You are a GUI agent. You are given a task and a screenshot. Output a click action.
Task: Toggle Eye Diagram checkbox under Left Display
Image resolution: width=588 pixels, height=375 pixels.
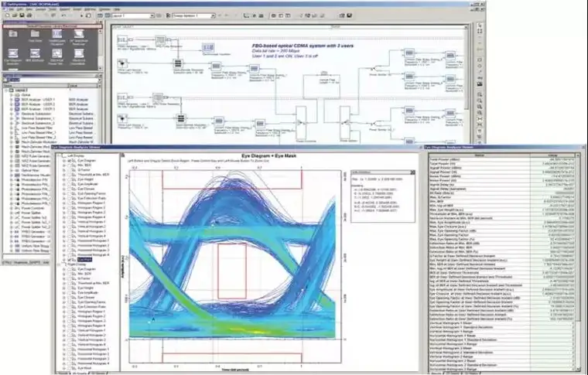70,161
